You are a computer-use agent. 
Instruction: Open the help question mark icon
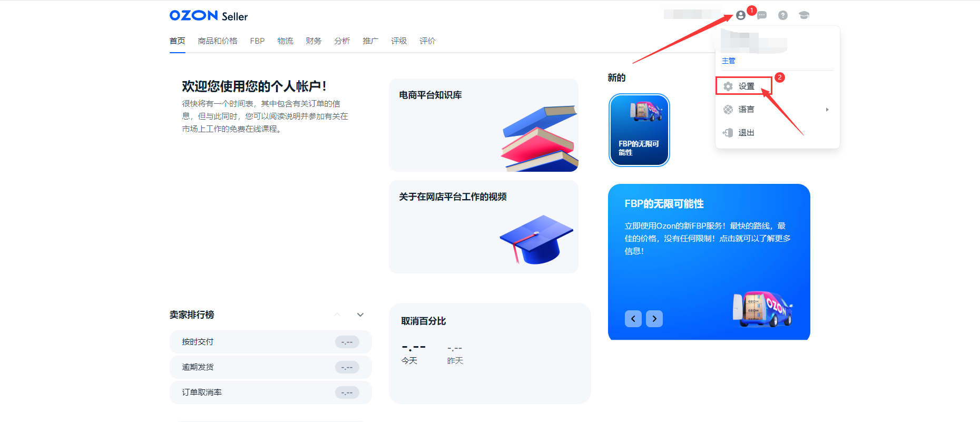point(783,15)
